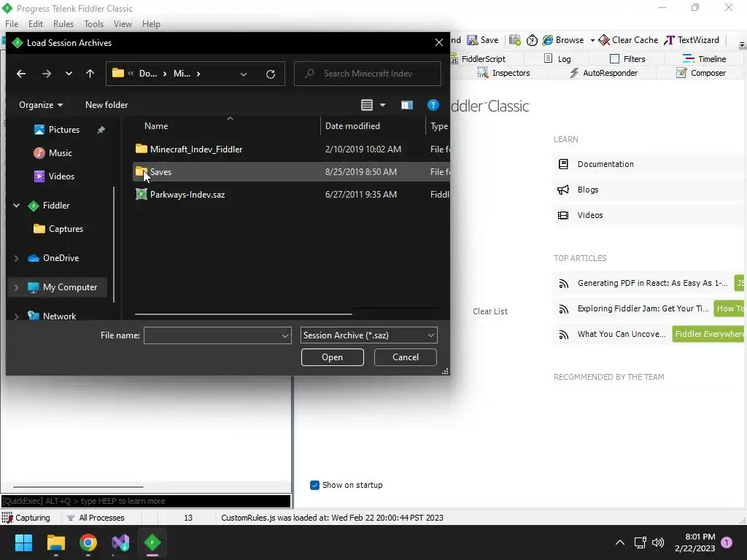Open the Blogs link
This screenshot has height=560, width=747.
point(588,190)
